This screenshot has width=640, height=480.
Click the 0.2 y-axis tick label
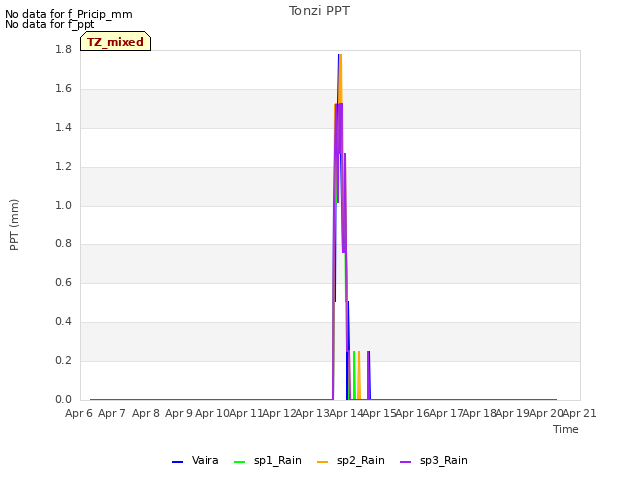[x=63, y=360]
